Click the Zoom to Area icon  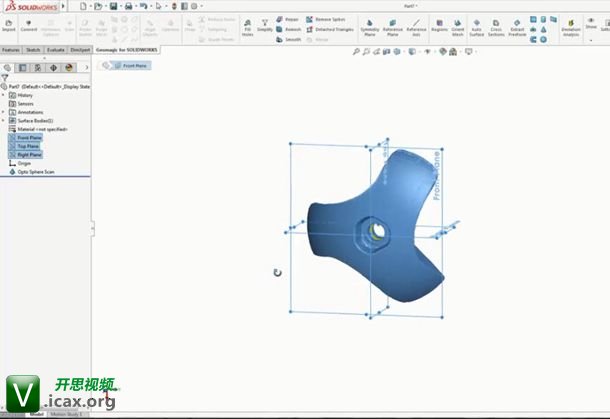point(366,51)
